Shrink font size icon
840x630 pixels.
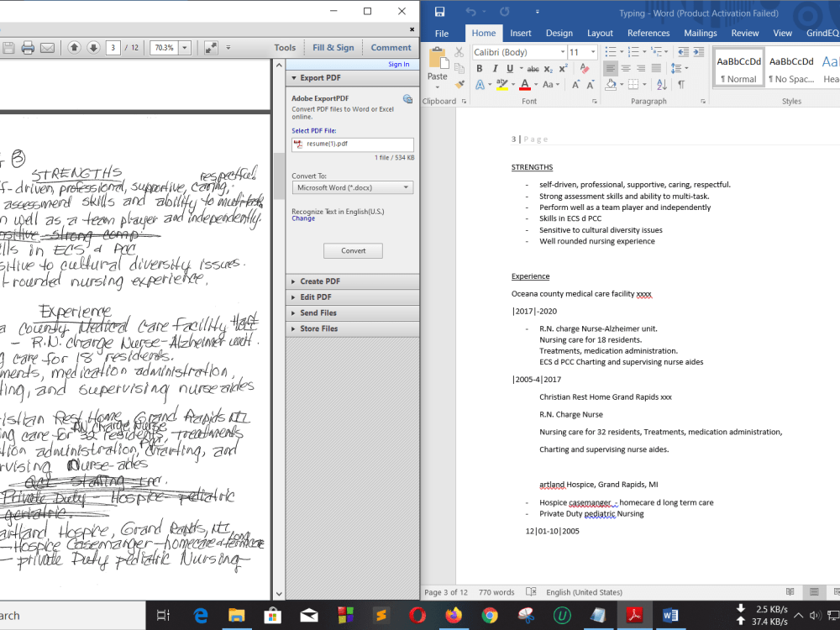(x=591, y=85)
